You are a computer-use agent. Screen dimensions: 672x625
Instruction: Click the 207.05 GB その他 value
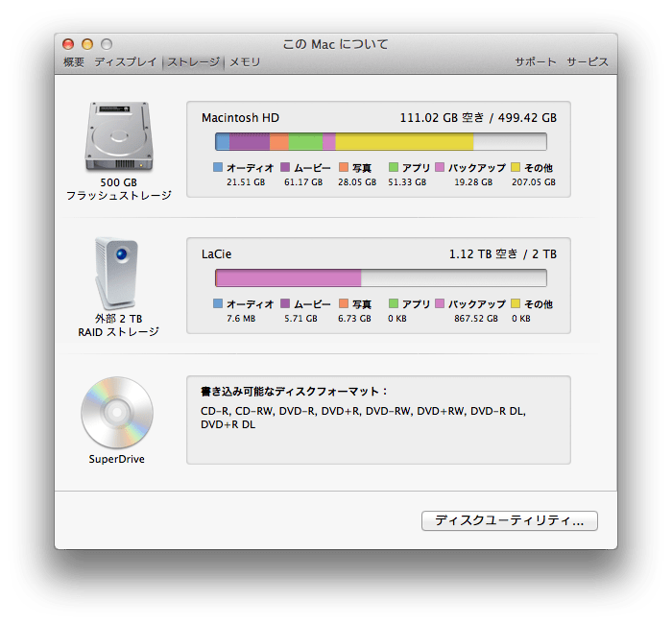[534, 182]
